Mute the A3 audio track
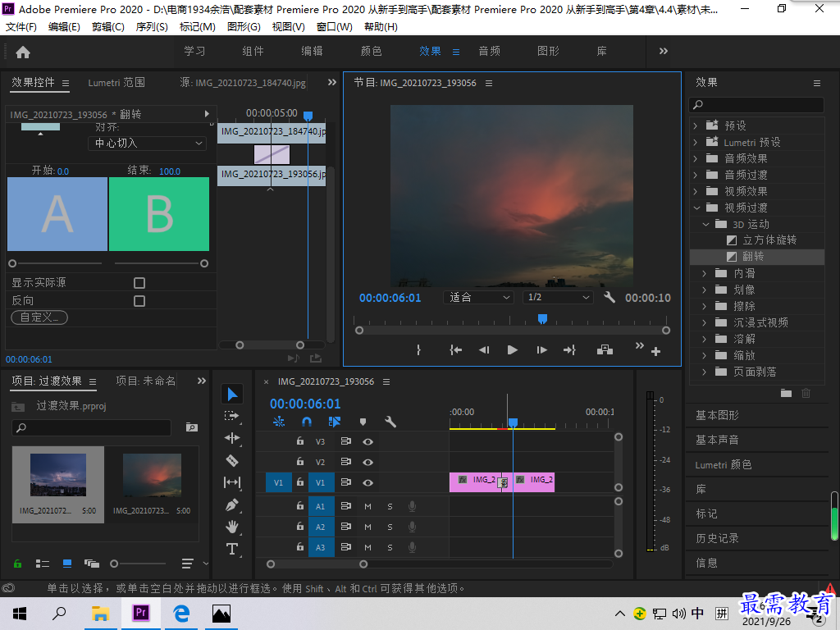This screenshot has height=630, width=840. pyautogui.click(x=367, y=547)
